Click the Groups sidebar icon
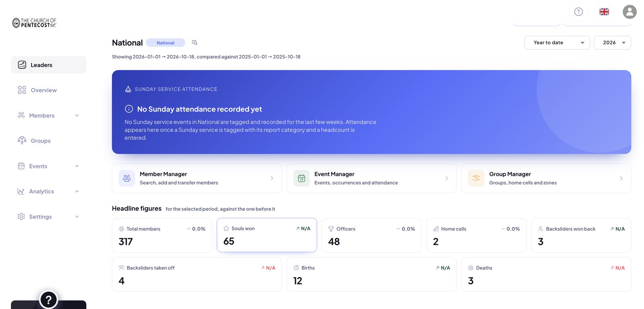The height and width of the screenshot is (309, 644). 22,141
